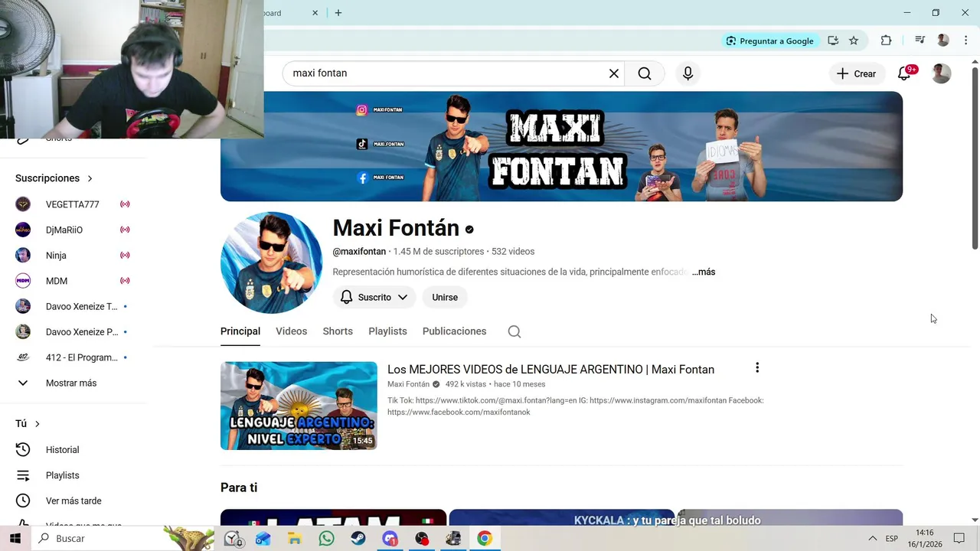Open the Facebook link on channel banner
Screen dimensions: 980x551
point(380,178)
